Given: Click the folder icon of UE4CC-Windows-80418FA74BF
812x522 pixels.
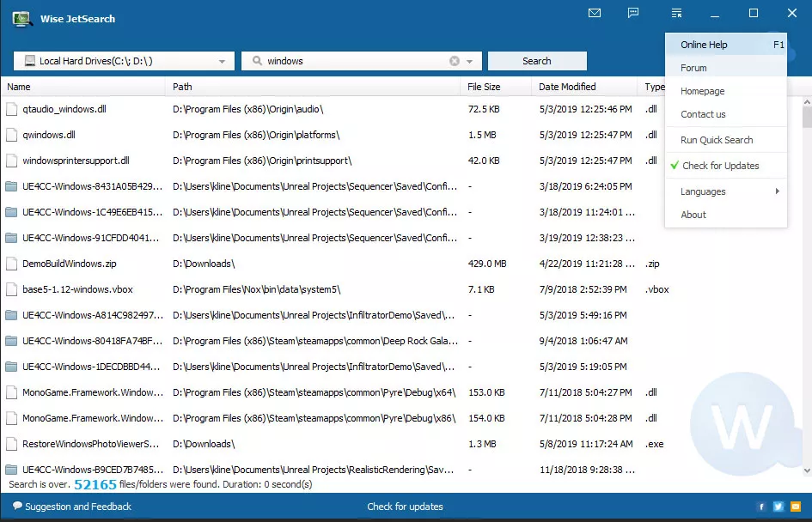Looking at the screenshot, I should [11, 341].
